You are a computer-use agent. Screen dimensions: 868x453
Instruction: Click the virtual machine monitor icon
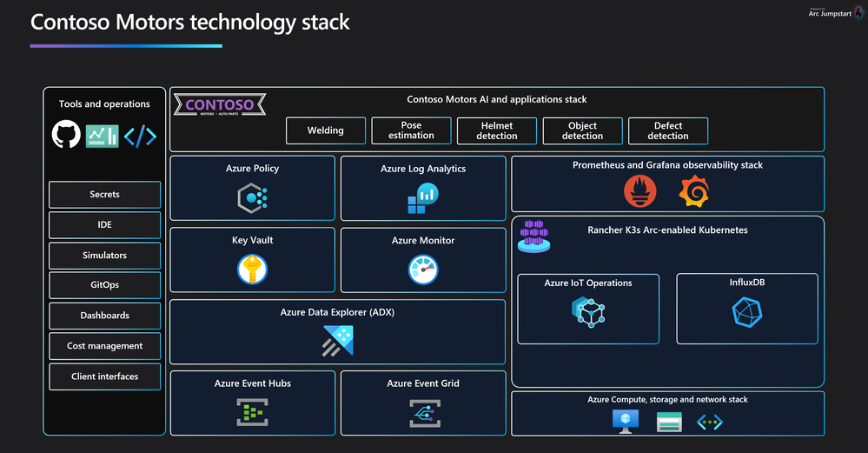point(626,422)
